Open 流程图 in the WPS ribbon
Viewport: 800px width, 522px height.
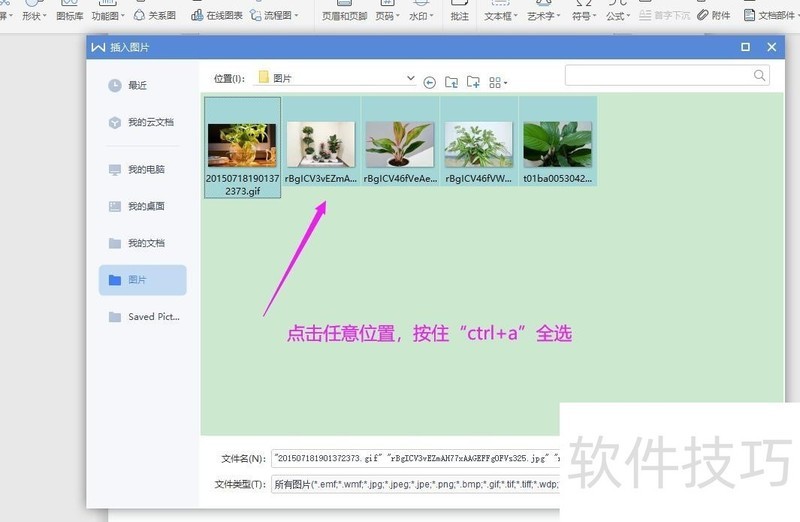[274, 15]
